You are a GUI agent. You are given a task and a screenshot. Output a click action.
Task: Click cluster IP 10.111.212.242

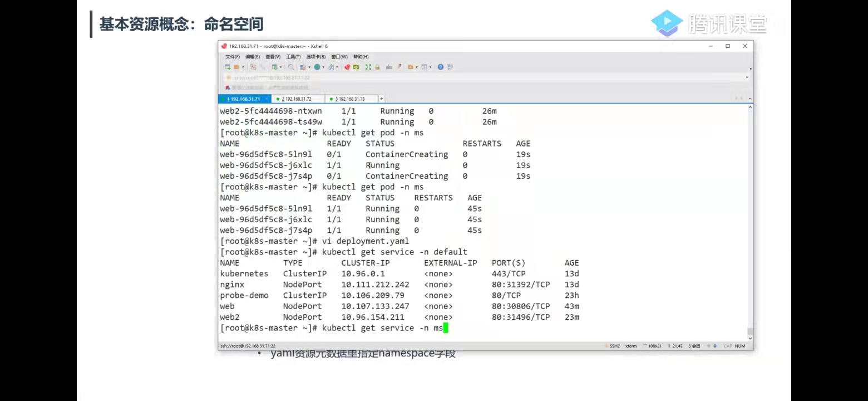coord(375,285)
